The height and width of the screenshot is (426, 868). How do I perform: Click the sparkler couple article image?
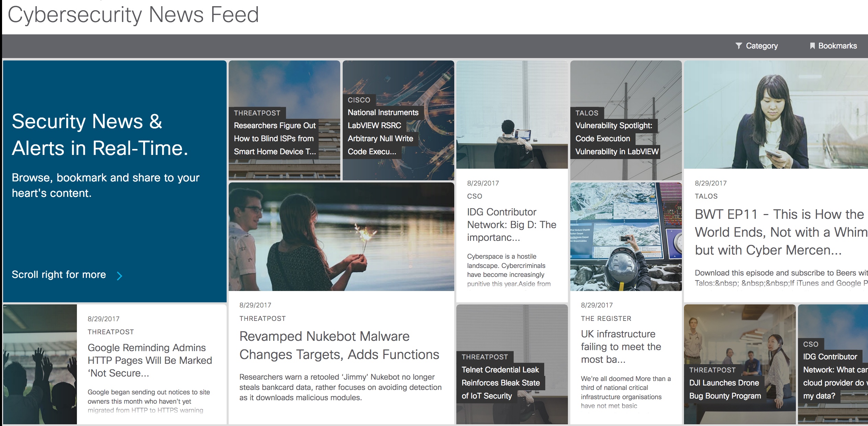(x=341, y=236)
